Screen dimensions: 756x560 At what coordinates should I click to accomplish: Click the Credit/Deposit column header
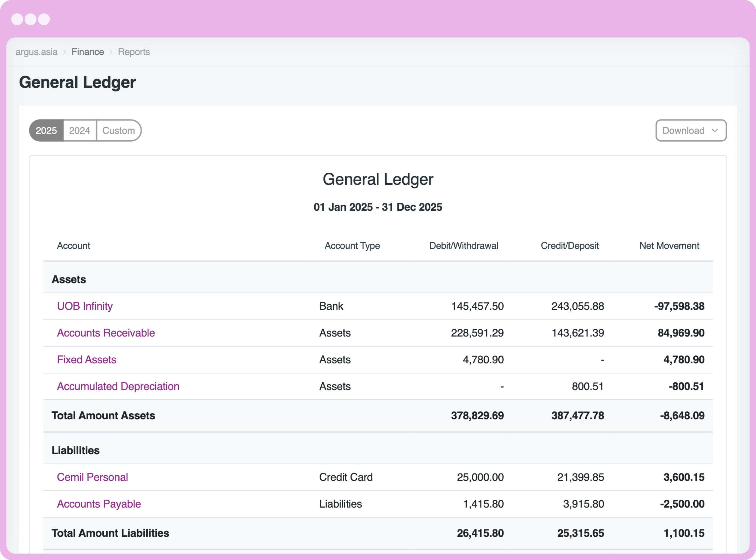[570, 245]
